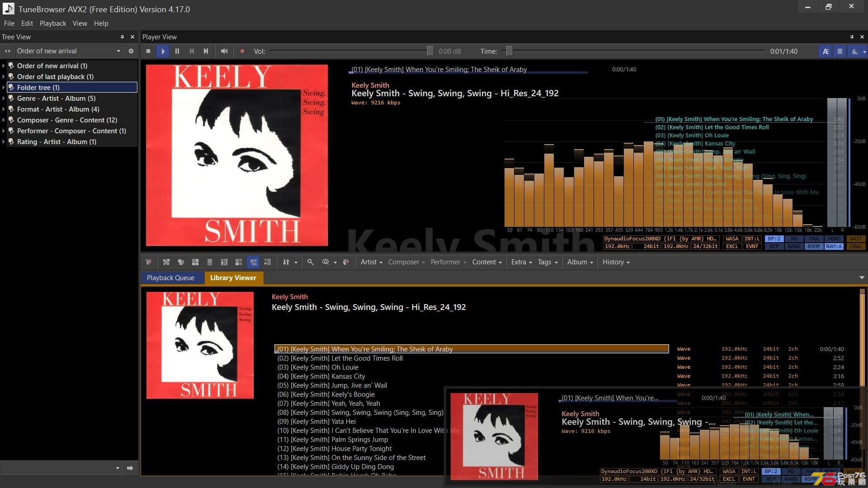
Task: Click the sort order arrows icon
Action: coord(286,262)
